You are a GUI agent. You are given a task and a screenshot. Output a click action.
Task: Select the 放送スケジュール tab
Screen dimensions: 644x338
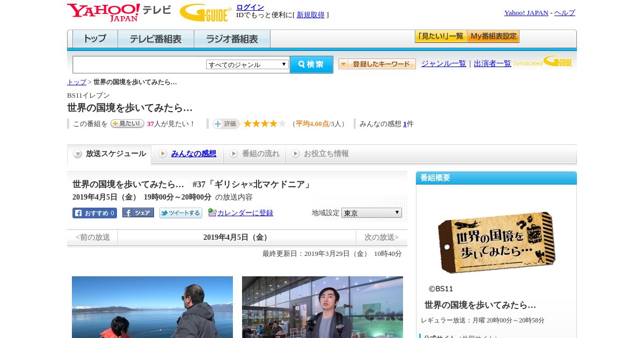point(109,154)
